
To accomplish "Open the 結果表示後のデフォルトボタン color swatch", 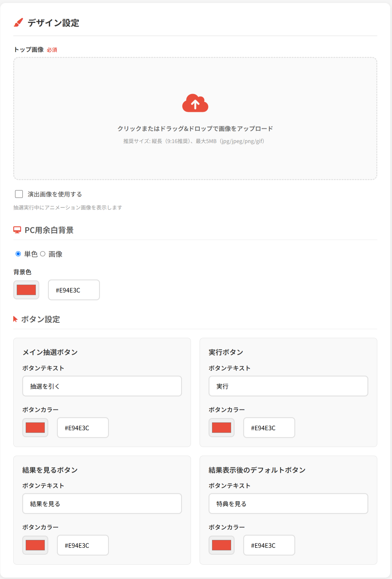I will (x=222, y=545).
